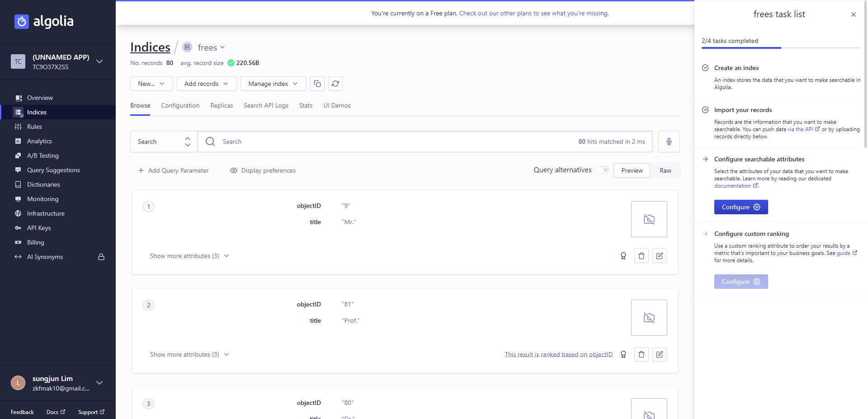Open the Add records dropdown
Screen dimensions: 868x419
point(207,84)
